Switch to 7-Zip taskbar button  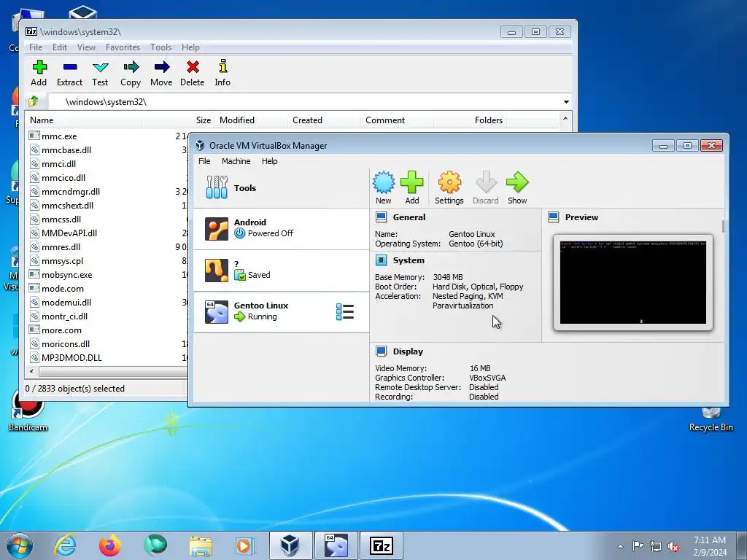click(381, 545)
